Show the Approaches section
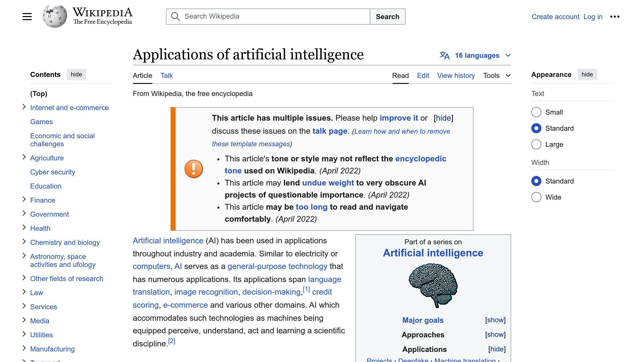Viewport: 644px width, 362px height. (x=495, y=335)
